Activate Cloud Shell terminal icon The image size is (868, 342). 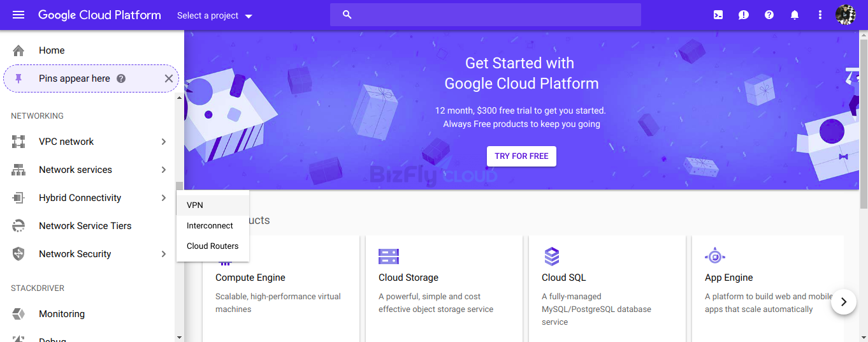718,15
